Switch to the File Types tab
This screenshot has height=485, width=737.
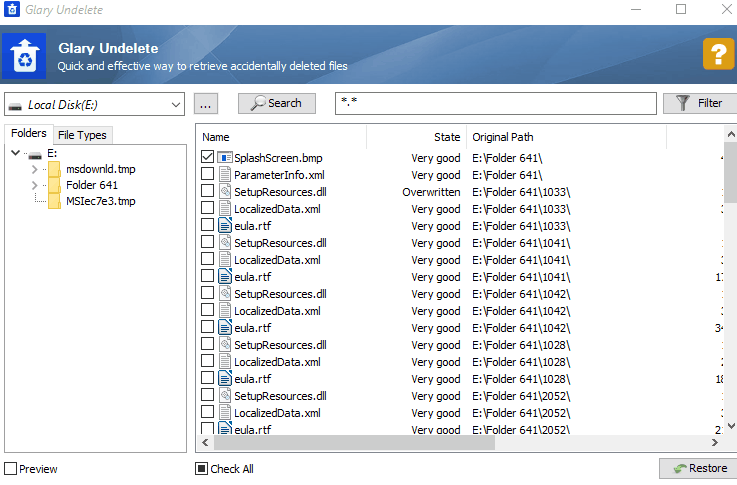coord(82,135)
